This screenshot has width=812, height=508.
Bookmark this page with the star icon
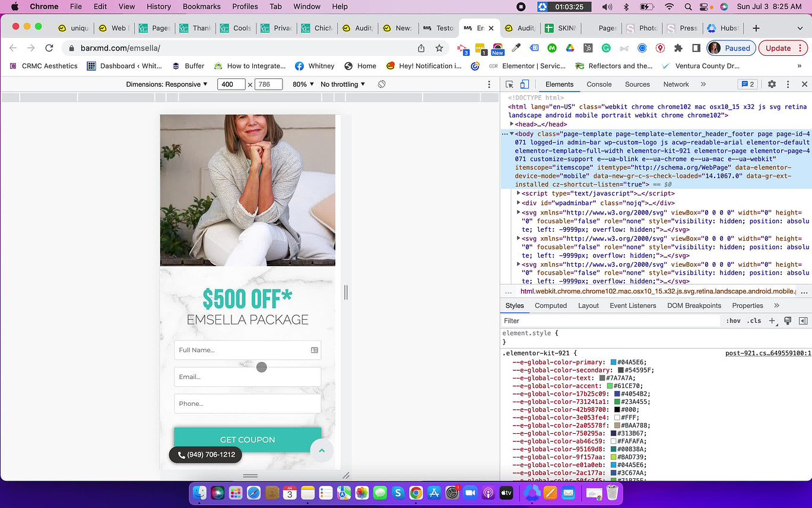pyautogui.click(x=439, y=48)
